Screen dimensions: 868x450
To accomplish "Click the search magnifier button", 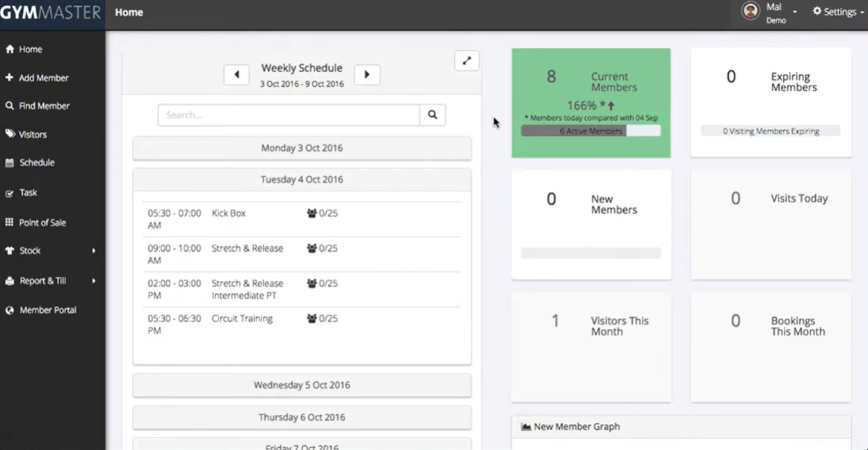I will (x=432, y=115).
